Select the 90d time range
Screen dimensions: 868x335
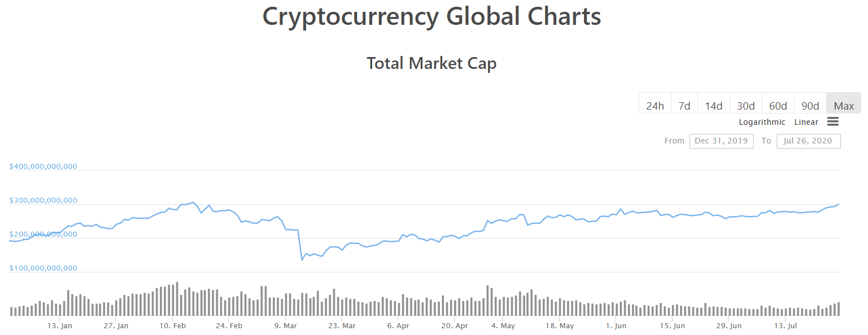pos(810,106)
